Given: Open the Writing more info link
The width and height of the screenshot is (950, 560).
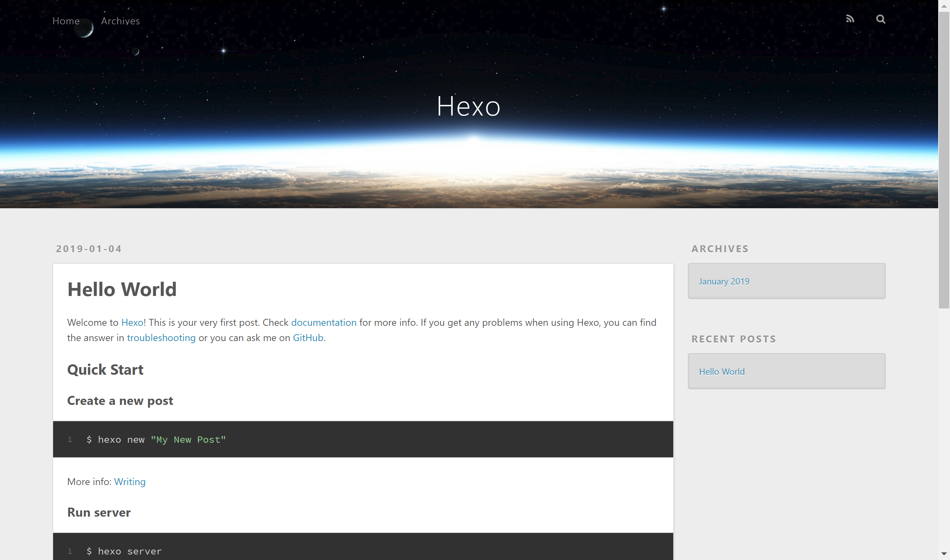Looking at the screenshot, I should click(x=130, y=482).
